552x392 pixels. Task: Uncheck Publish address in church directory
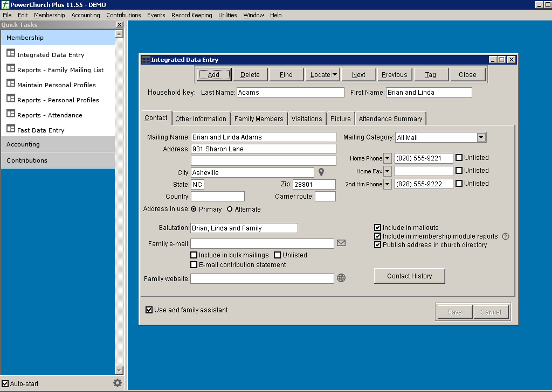[377, 244]
